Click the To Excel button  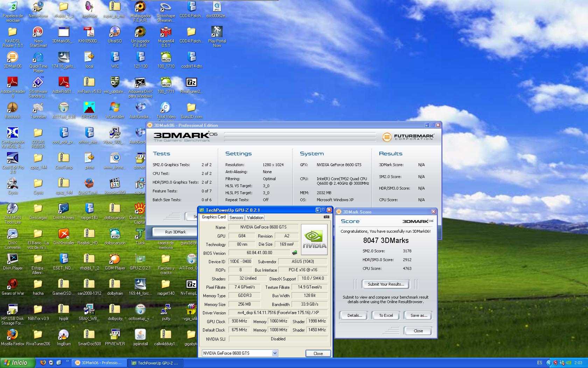(x=386, y=315)
